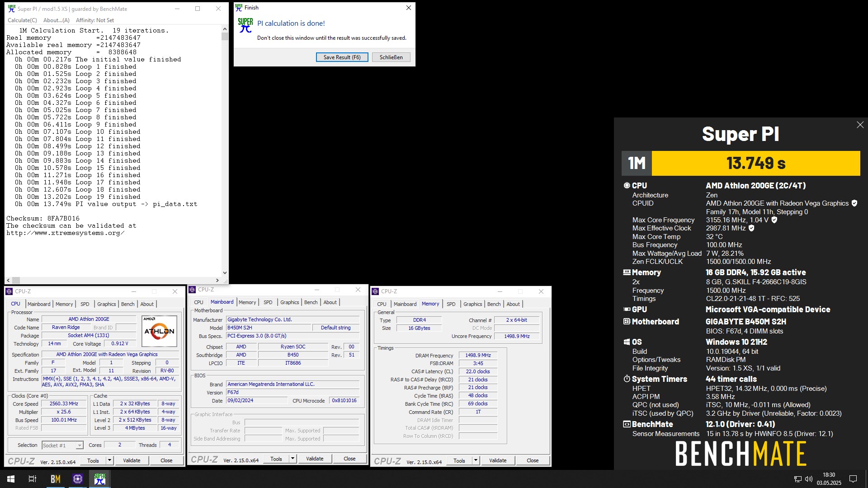Open the About...(A) menu
Image resolution: width=868 pixels, height=488 pixels.
click(x=57, y=20)
